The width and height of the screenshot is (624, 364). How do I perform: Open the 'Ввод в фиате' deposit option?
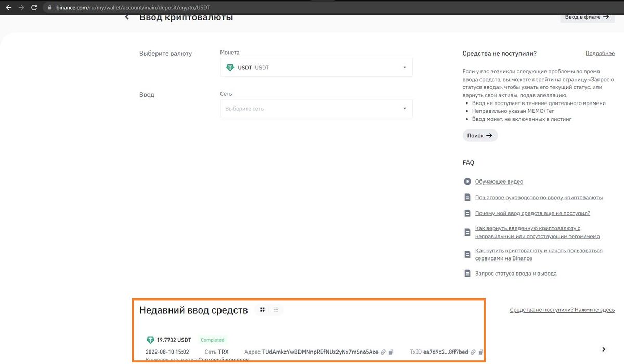587,17
